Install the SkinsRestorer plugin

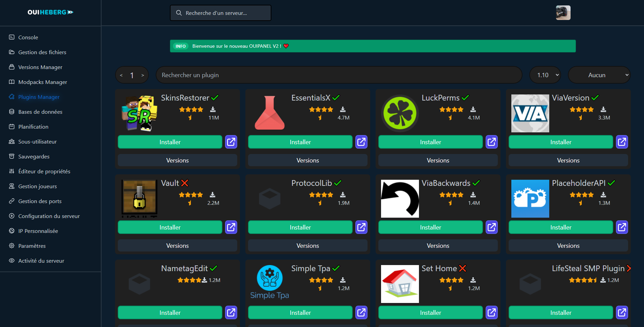pyautogui.click(x=170, y=142)
